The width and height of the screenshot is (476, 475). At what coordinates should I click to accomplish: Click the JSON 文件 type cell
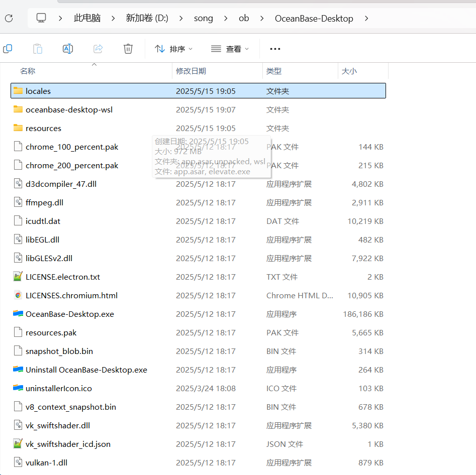tap(284, 444)
